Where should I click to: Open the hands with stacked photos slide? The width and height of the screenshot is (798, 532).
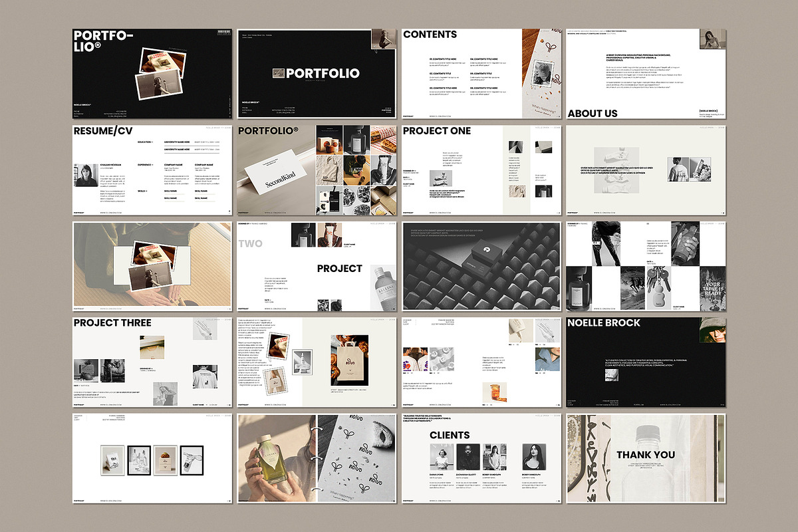[x=152, y=266]
